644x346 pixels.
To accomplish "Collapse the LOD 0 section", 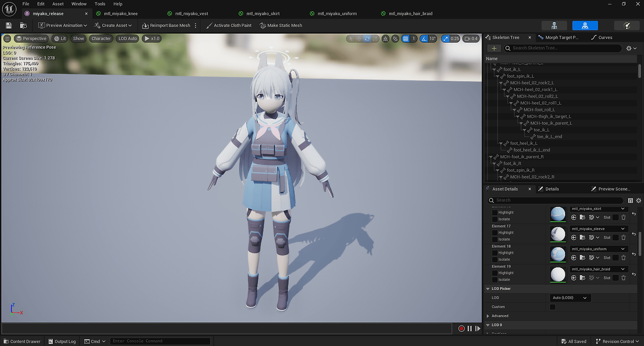I will coord(488,325).
